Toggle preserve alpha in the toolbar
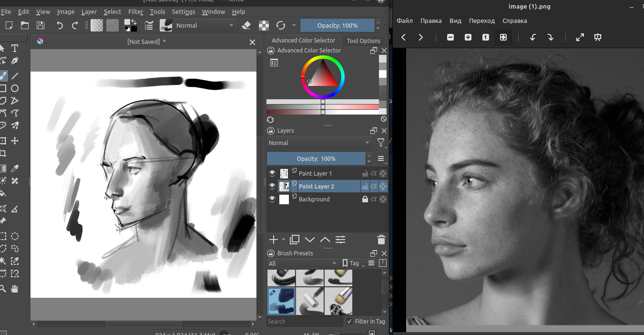 coord(264,25)
